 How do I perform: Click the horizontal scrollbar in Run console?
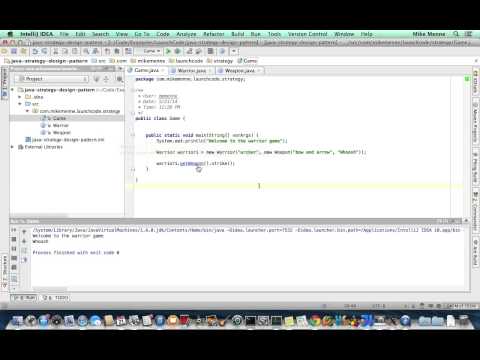coord(50,289)
